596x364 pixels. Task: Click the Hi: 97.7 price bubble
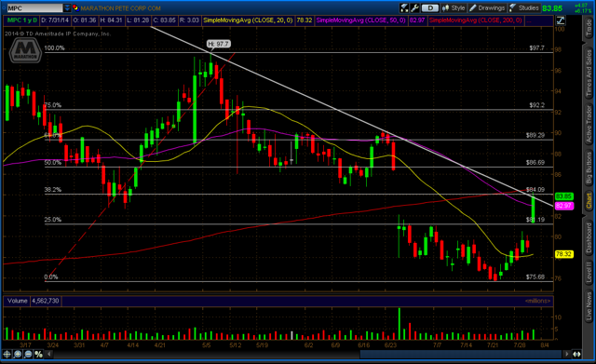(219, 44)
